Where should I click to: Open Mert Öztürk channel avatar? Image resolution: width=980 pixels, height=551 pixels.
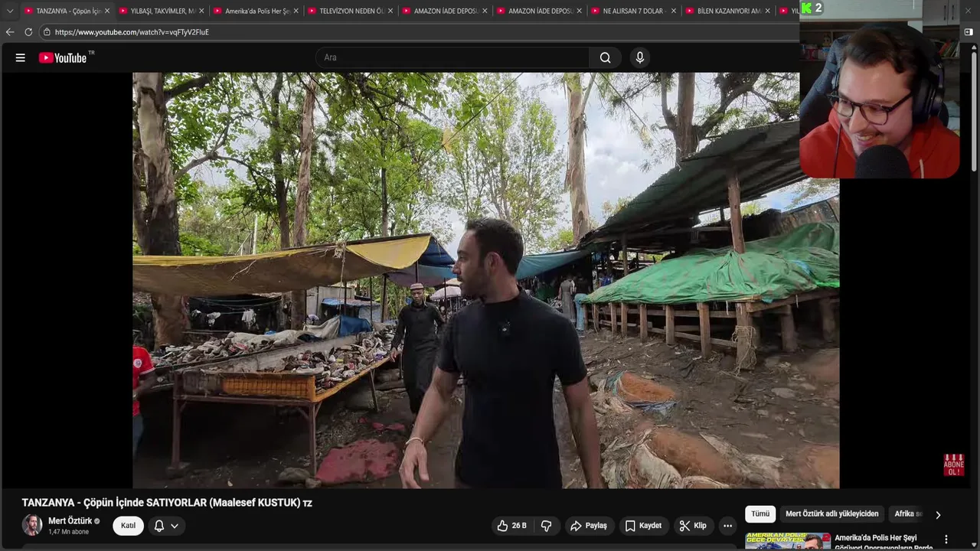point(32,525)
